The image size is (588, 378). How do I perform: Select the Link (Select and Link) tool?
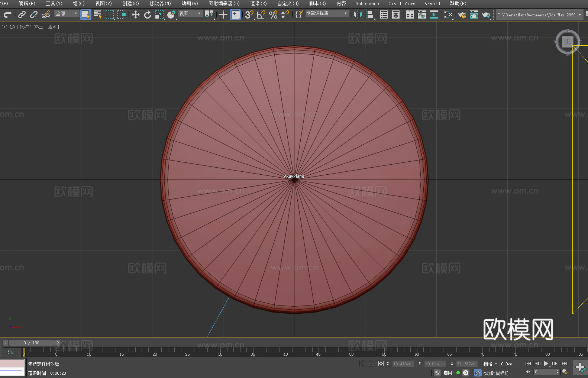[x=22, y=14]
